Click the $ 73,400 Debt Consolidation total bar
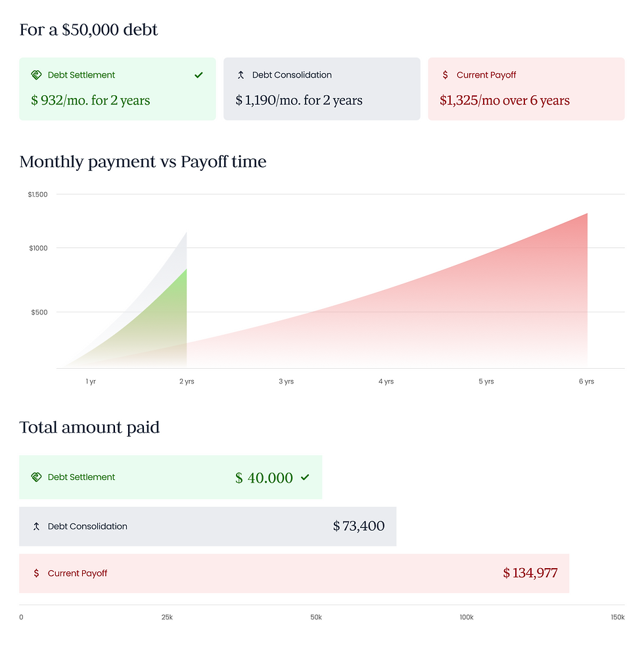This screenshot has width=644, height=649. [x=208, y=527]
